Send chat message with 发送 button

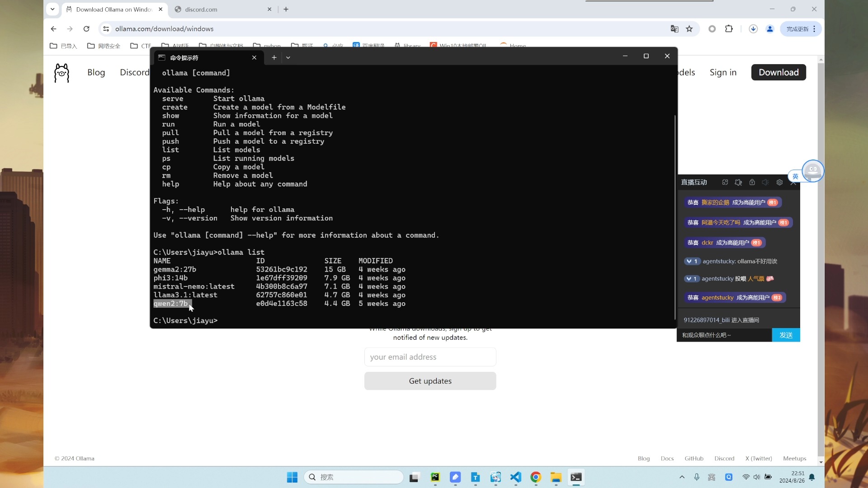click(786, 335)
